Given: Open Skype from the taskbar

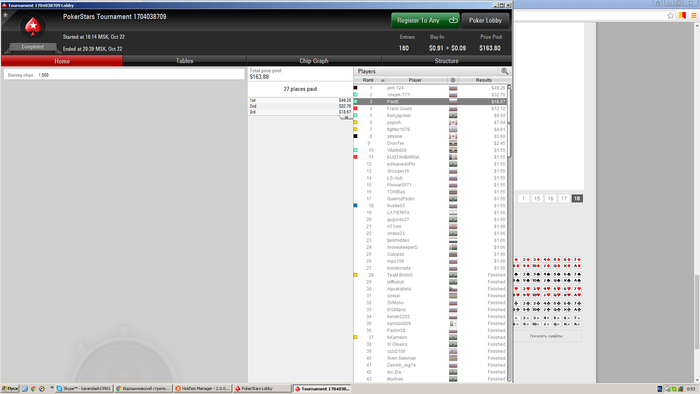Looking at the screenshot, I should coord(83,389).
